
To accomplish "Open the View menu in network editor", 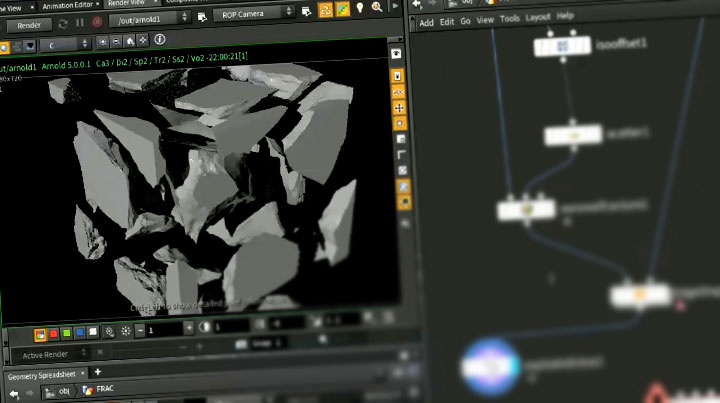I will click(x=485, y=20).
